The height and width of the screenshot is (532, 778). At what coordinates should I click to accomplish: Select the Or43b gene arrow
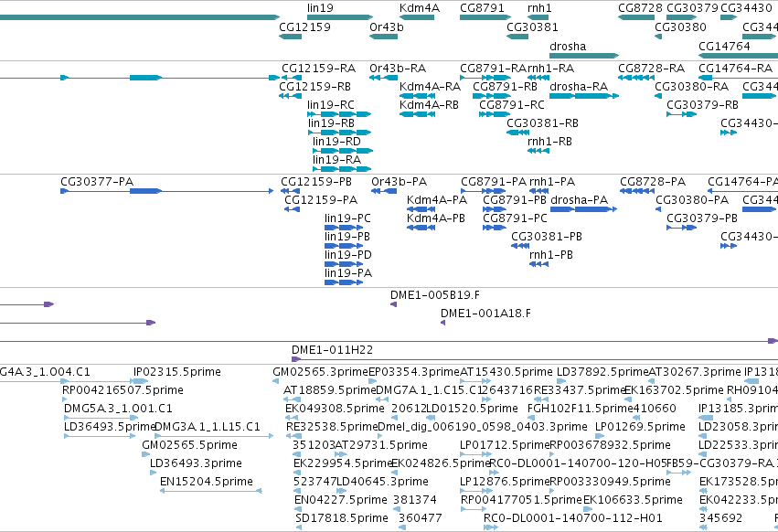click(x=384, y=37)
